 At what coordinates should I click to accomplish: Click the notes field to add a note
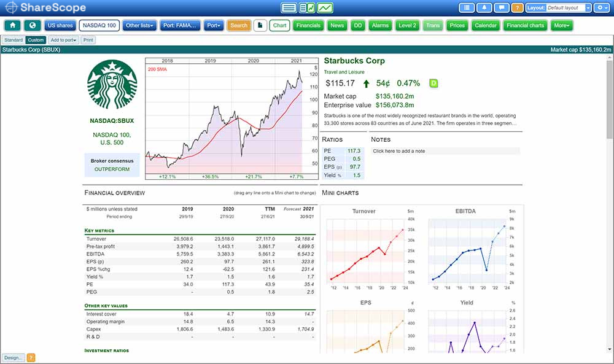tap(445, 151)
